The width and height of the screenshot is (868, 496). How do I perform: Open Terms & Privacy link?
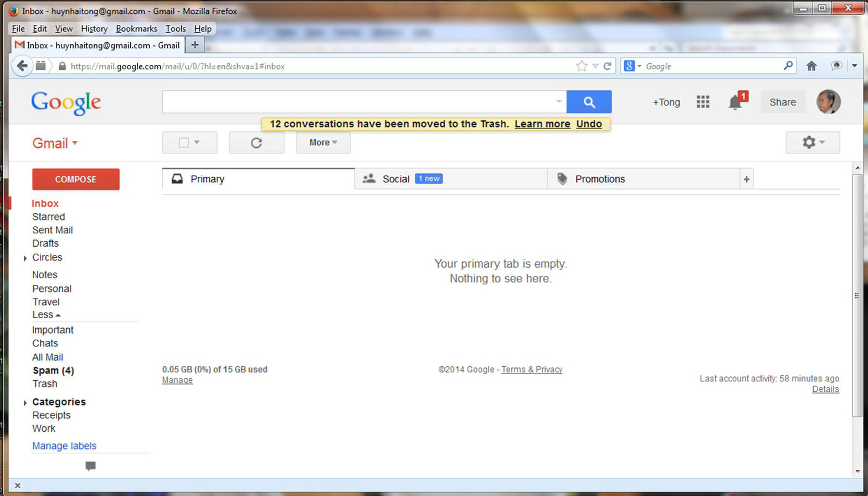click(x=532, y=370)
